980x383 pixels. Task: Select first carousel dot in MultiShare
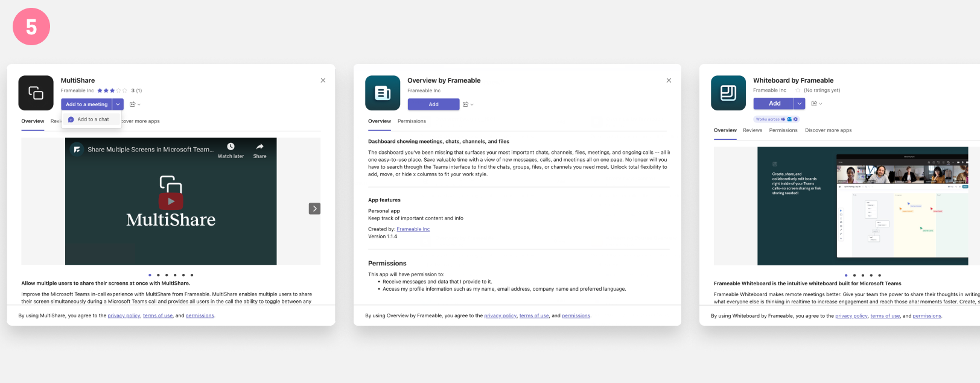tap(150, 275)
